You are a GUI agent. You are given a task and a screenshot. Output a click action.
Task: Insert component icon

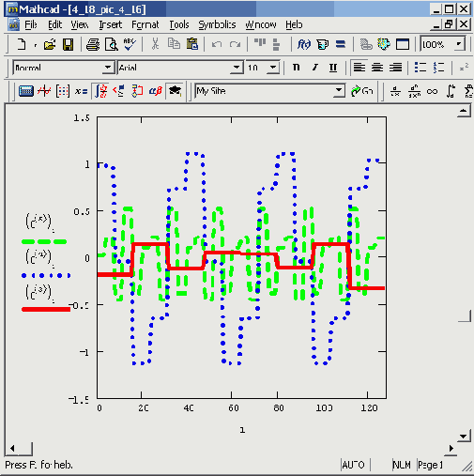tap(384, 44)
